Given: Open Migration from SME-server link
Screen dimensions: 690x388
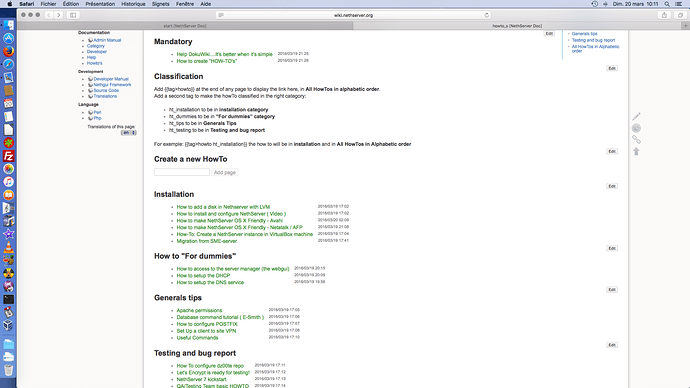Looking at the screenshot, I should (x=207, y=241).
